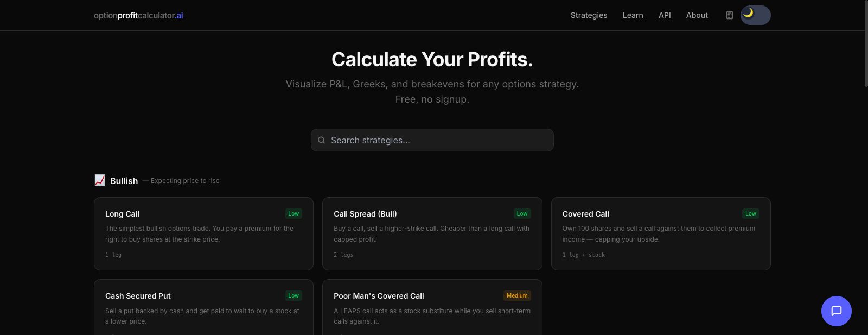868x335 pixels.
Task: Click the Low badge on the Long Call card
Action: click(293, 213)
